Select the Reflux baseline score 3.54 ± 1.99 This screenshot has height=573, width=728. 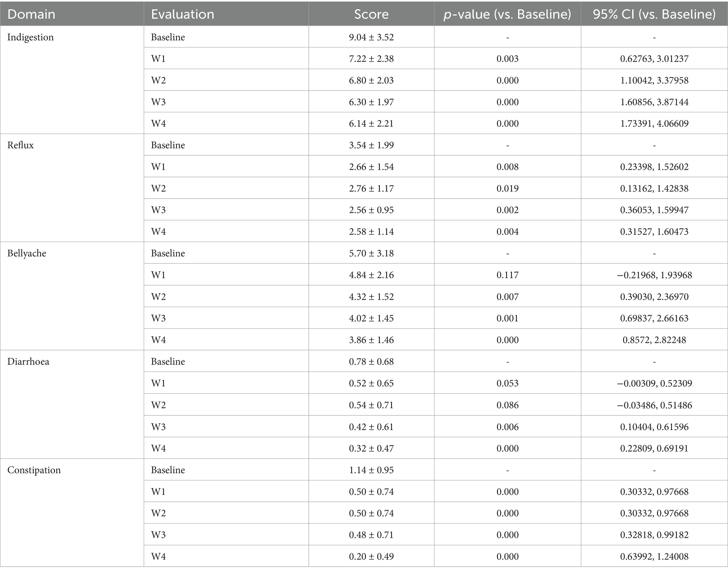[371, 145]
